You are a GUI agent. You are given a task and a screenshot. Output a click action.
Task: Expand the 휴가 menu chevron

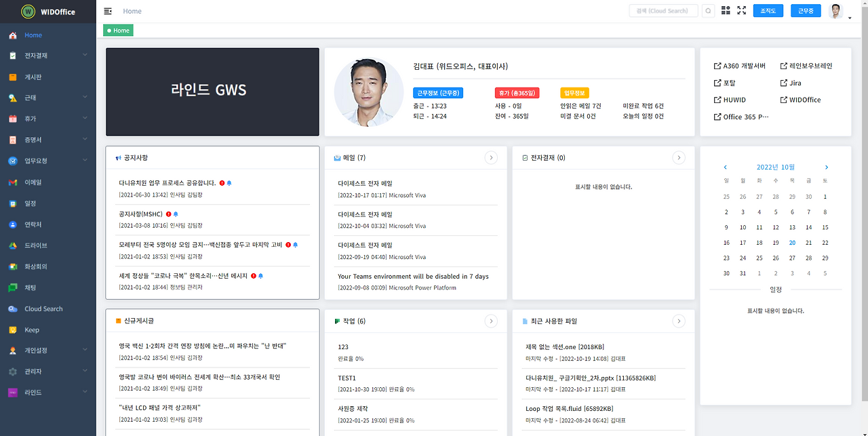85,119
